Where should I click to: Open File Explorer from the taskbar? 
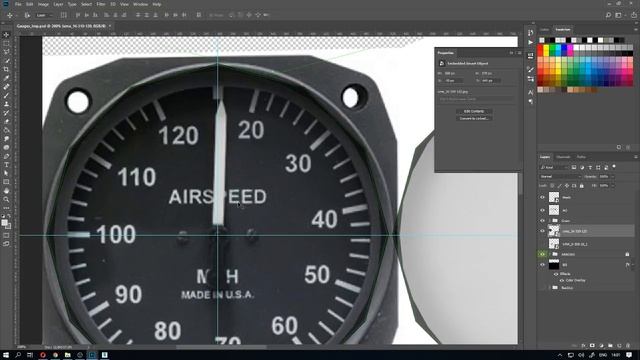click(67, 355)
